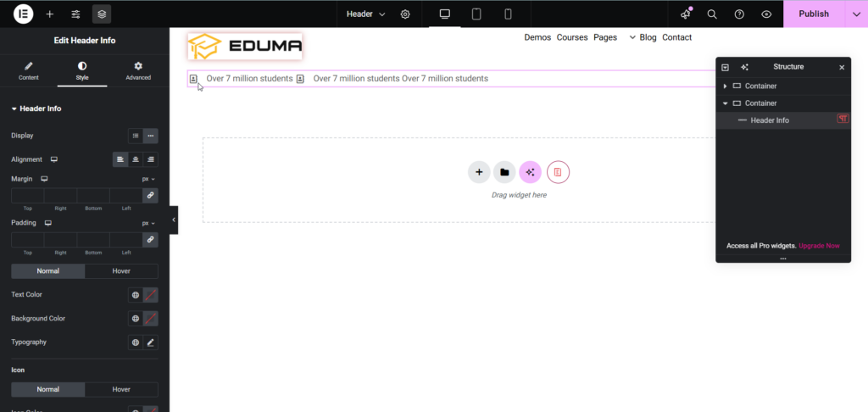Image resolution: width=868 pixels, height=412 pixels.
Task: Toggle the Margin link values button
Action: pyautogui.click(x=150, y=196)
